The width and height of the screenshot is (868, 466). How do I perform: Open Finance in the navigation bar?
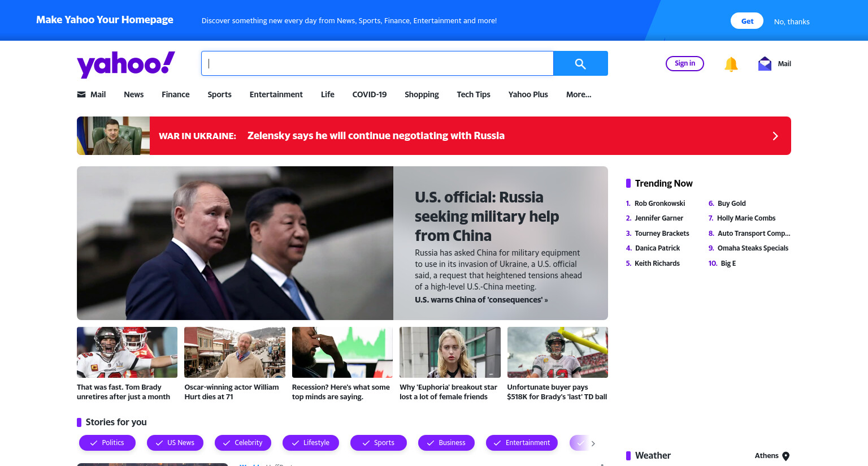[x=176, y=94]
